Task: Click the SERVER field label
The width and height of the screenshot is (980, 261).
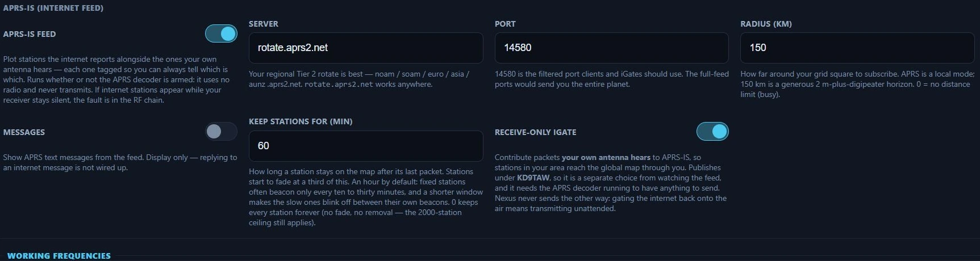Action: [x=264, y=24]
